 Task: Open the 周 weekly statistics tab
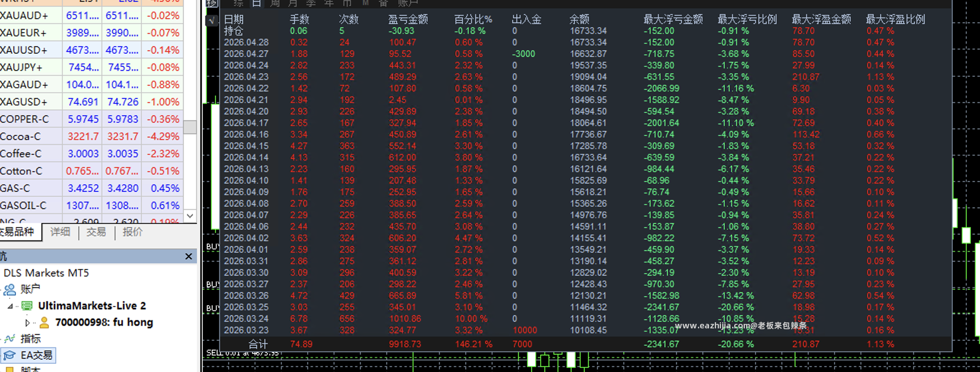pos(275,4)
